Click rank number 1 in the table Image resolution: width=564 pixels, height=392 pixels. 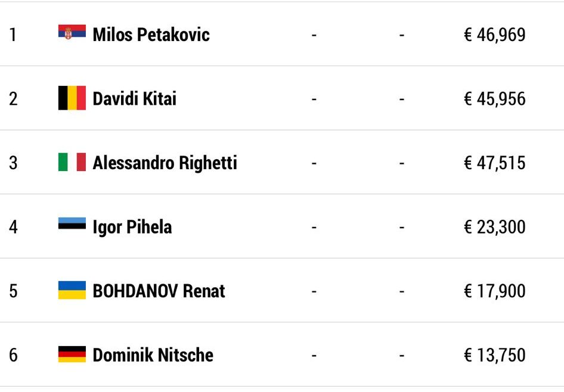tap(13, 35)
